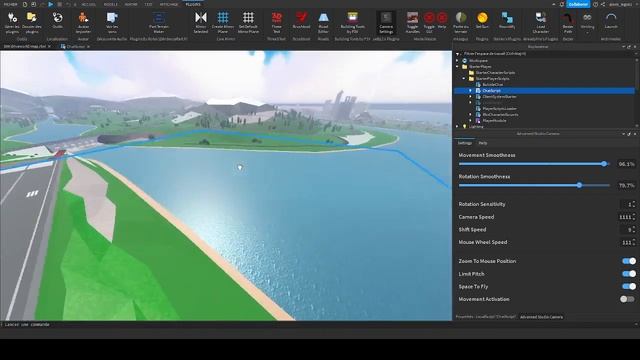The height and width of the screenshot is (360, 640).
Task: Select the ChatScript document tab
Action: point(75,47)
